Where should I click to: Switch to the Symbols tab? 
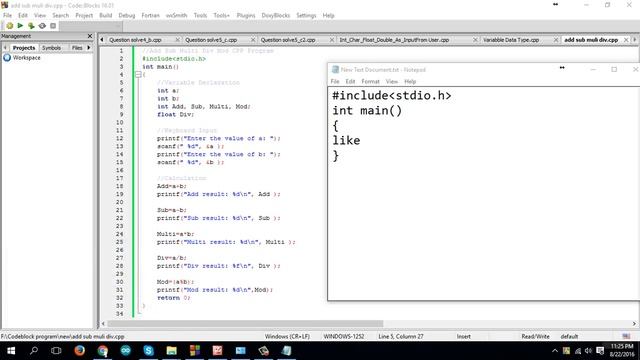click(51, 48)
